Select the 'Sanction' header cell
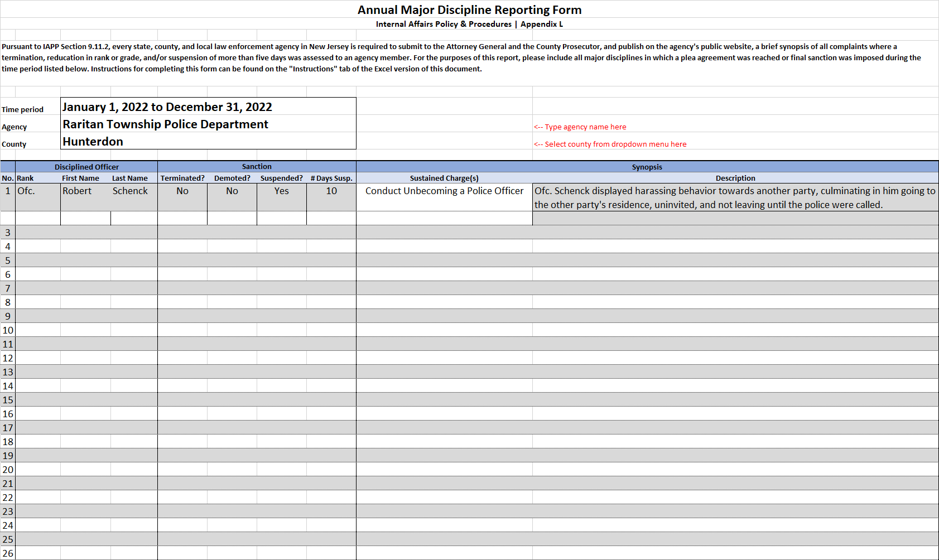This screenshot has height=560, width=939. (x=257, y=167)
